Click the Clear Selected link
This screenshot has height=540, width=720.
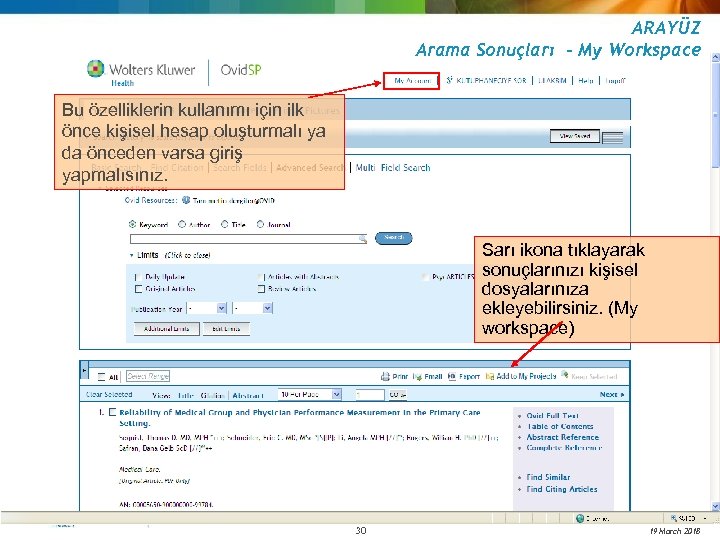click(109, 394)
